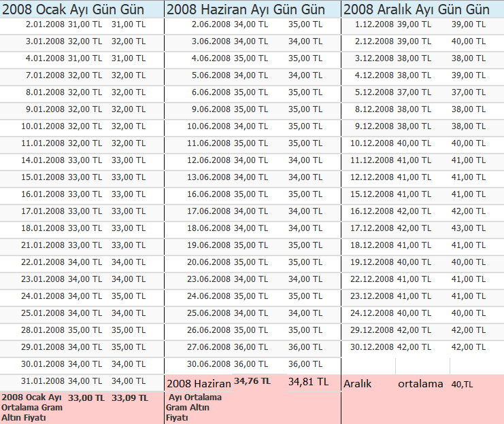This screenshot has width=504, height=424.
Task: Click the 34,76 TL June average value
Action: coord(252,381)
